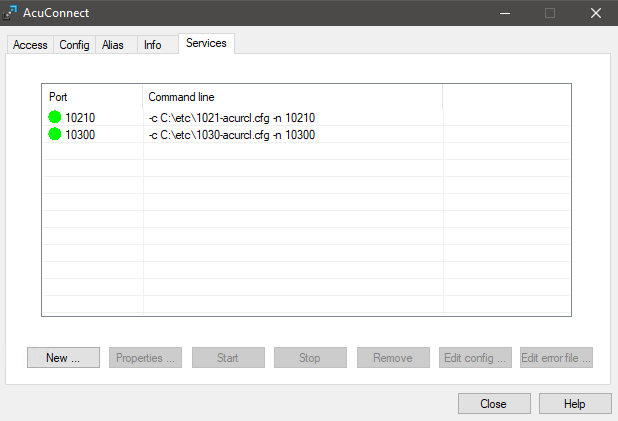Click the green status icon for port 10210
Image resolution: width=618 pixels, height=421 pixels.
(x=55, y=118)
